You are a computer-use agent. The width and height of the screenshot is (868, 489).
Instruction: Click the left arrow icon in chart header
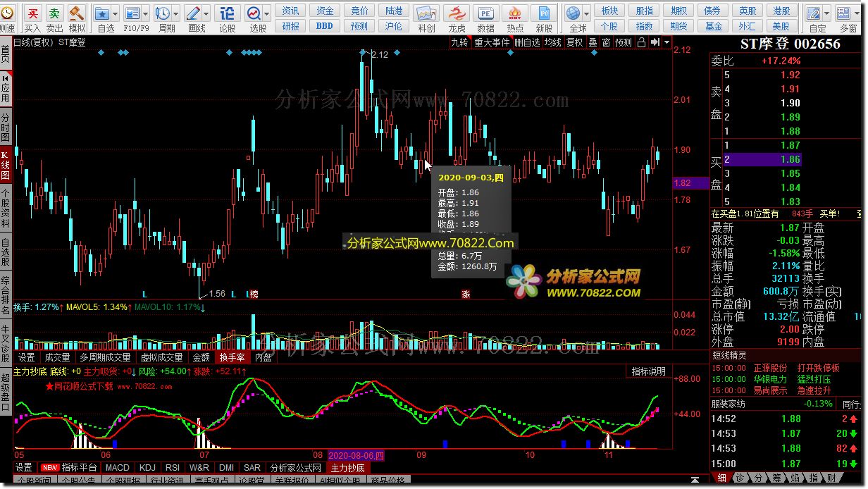[655, 42]
